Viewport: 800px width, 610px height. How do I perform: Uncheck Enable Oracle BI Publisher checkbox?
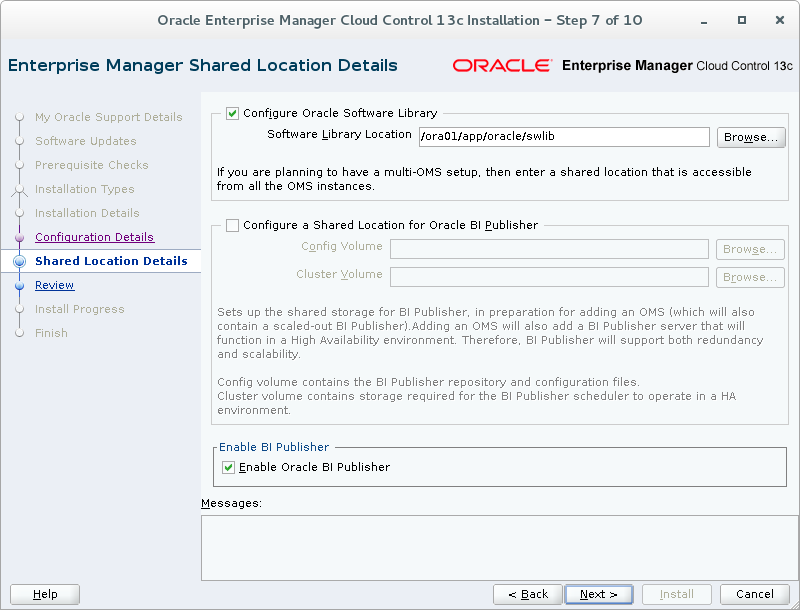tap(229, 467)
